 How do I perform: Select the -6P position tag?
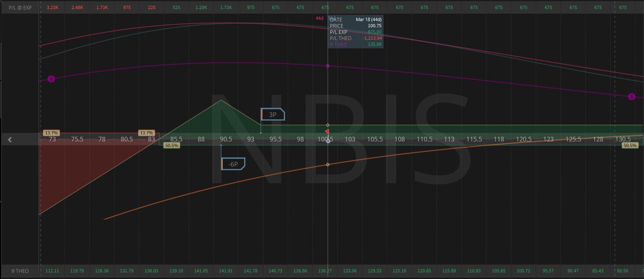[x=233, y=164]
